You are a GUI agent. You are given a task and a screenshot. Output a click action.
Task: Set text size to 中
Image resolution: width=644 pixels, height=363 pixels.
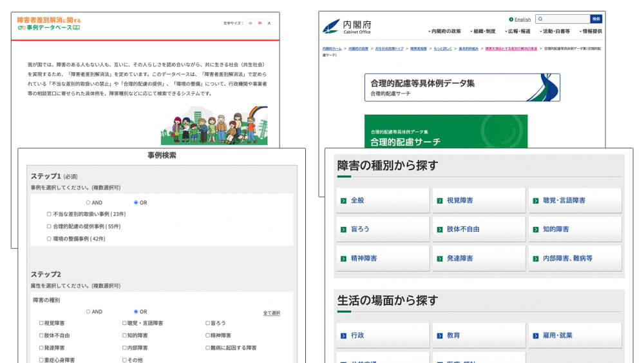coord(260,23)
